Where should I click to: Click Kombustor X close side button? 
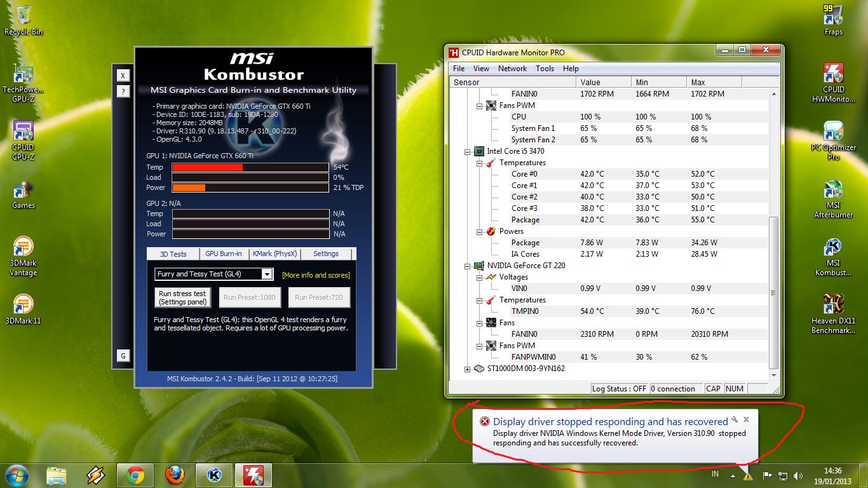pyautogui.click(x=123, y=76)
